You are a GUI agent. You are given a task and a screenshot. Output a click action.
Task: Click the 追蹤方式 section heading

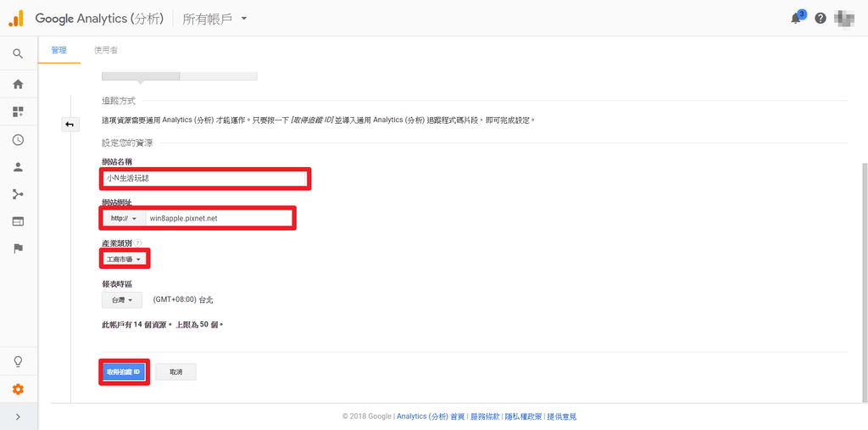pos(119,101)
